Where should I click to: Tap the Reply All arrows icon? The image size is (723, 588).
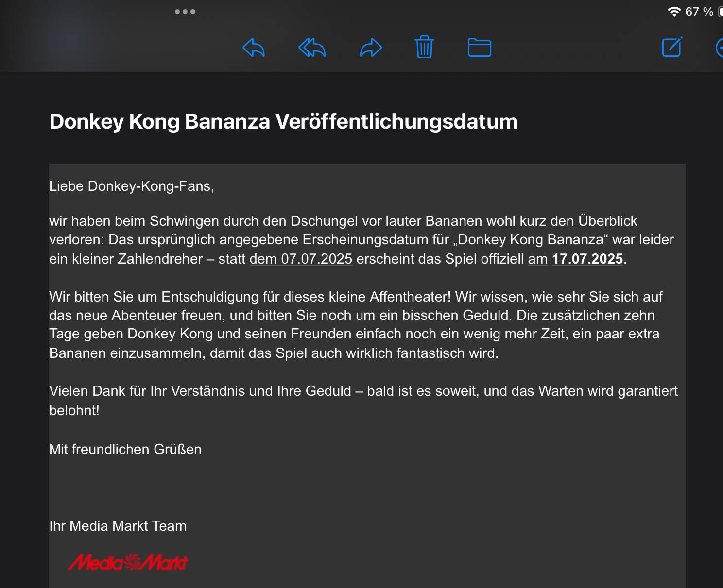tap(311, 48)
